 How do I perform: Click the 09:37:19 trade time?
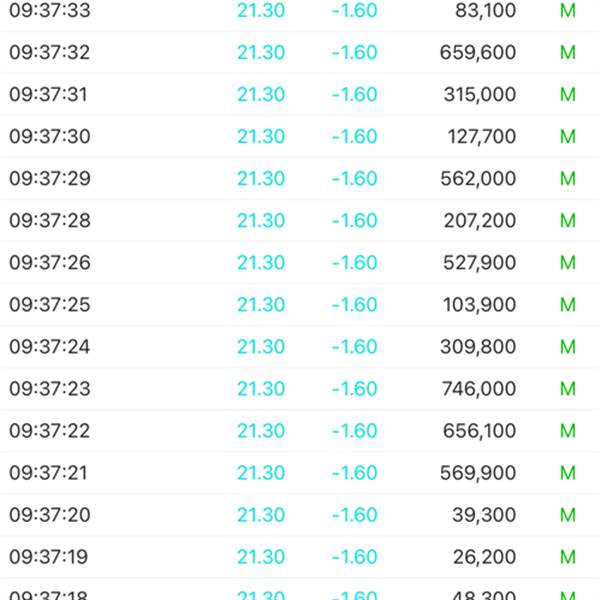(x=50, y=557)
